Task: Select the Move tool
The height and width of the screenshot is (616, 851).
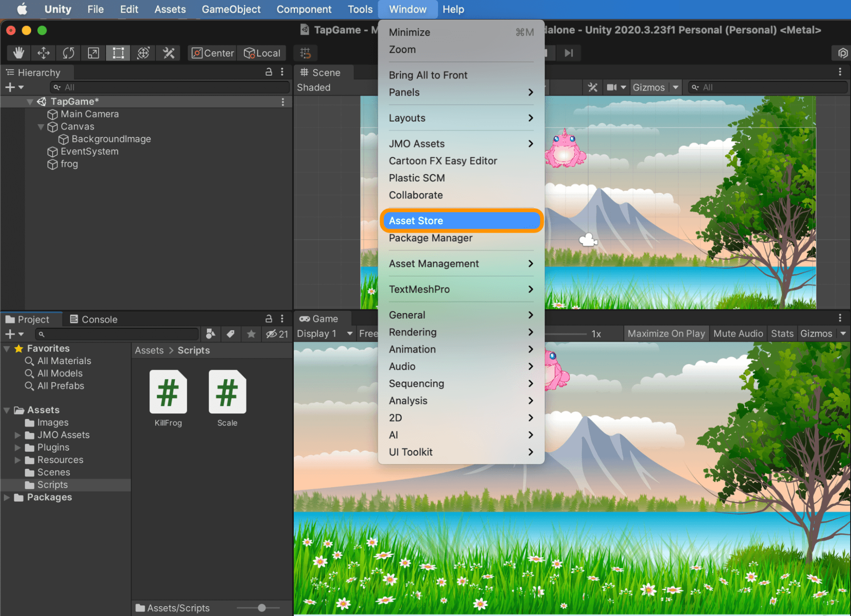Action: pos(43,53)
